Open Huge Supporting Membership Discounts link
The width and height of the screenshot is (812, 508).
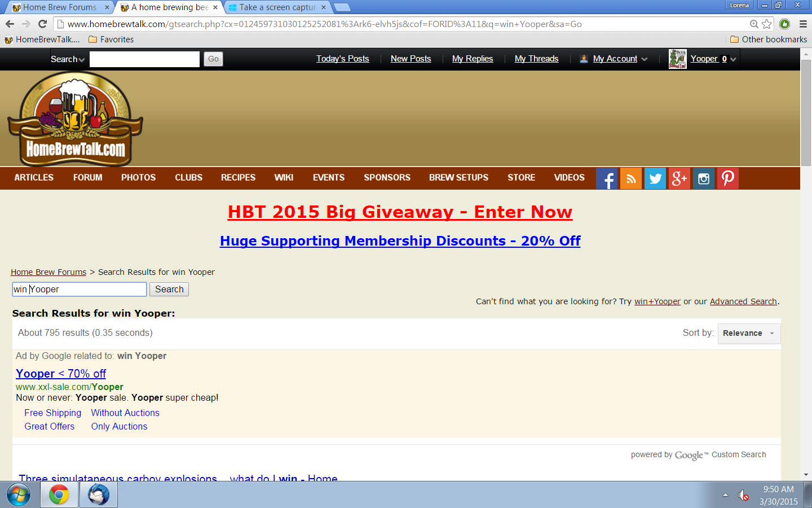pos(400,240)
